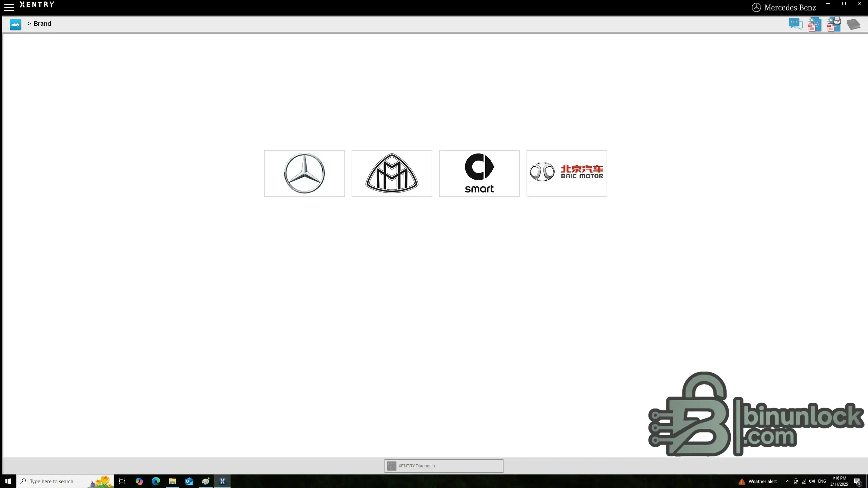Click the Type here to search box
The image size is (868, 488).
pos(65,481)
